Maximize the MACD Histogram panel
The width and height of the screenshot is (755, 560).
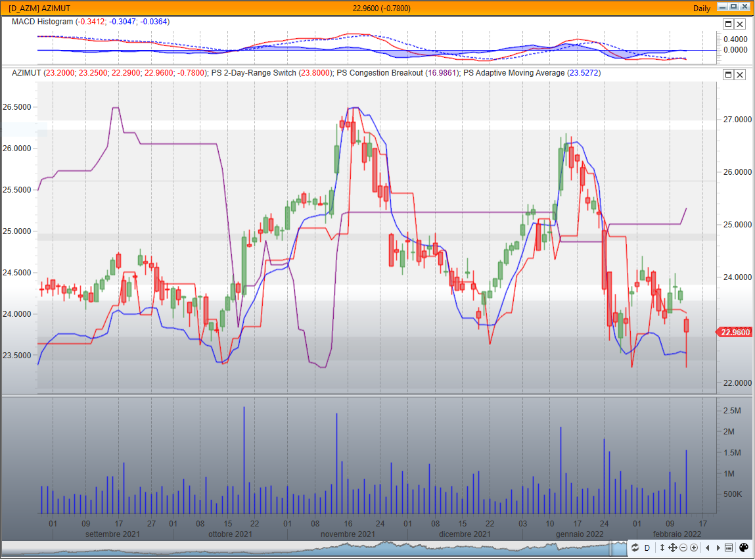pyautogui.click(x=729, y=24)
